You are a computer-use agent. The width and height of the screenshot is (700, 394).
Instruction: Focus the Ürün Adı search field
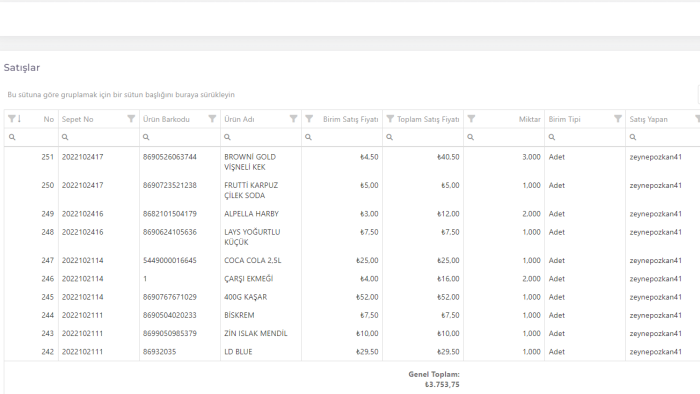[261, 137]
